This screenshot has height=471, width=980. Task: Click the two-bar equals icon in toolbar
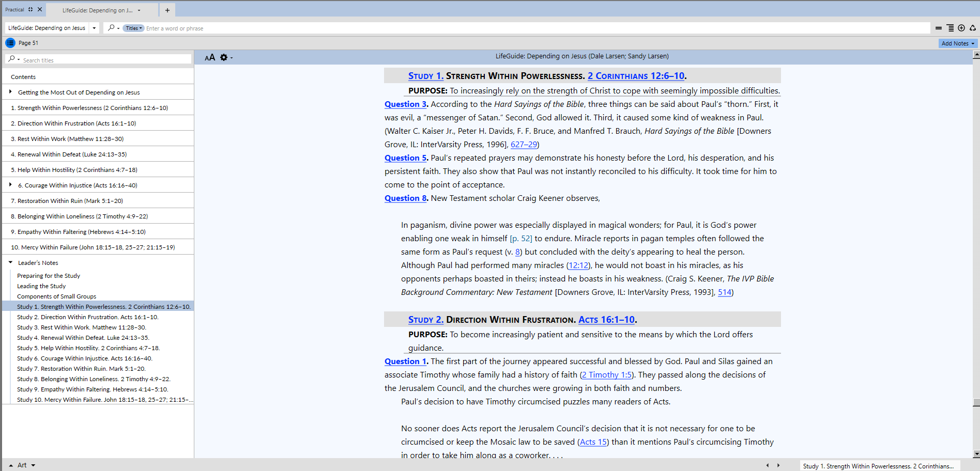pyautogui.click(x=939, y=28)
